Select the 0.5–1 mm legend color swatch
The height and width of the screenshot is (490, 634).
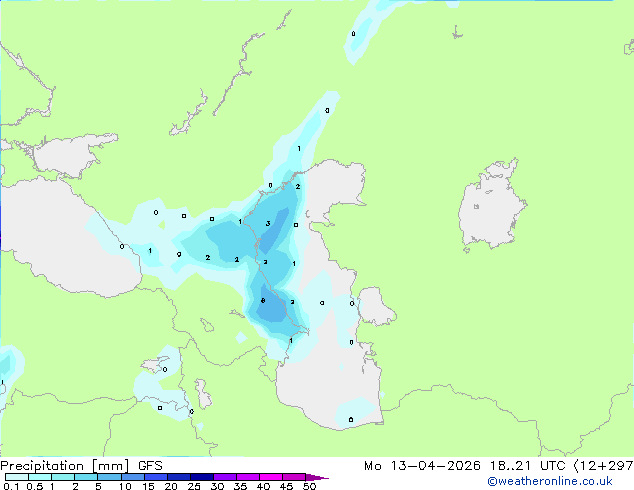click(40, 477)
